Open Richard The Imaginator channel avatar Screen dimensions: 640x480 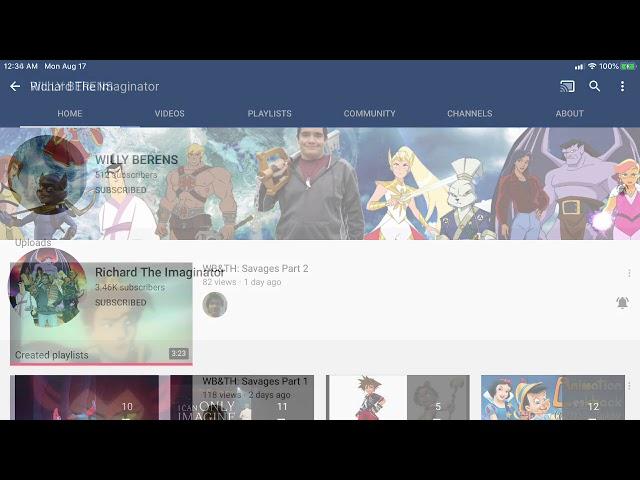(x=47, y=287)
